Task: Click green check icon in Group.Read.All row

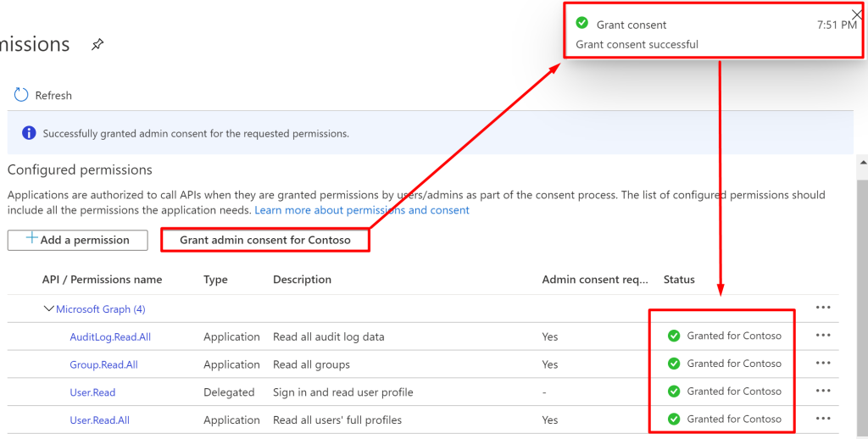Action: point(674,364)
